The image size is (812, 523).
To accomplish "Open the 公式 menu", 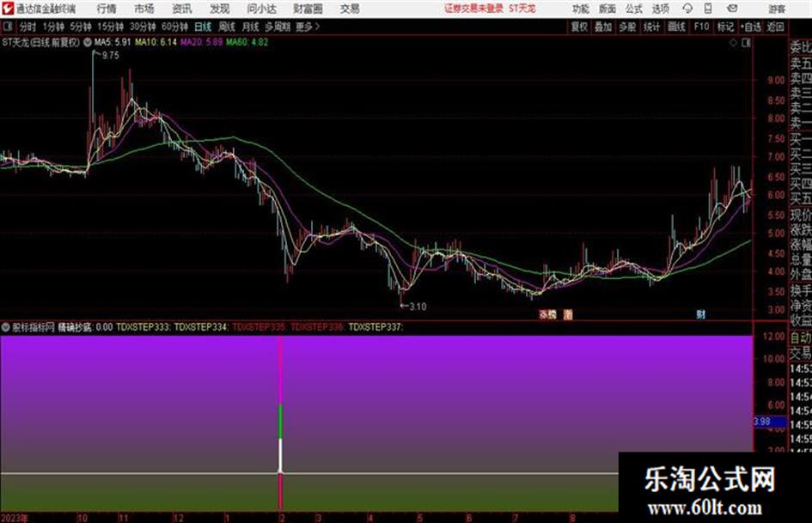I will tap(633, 9).
